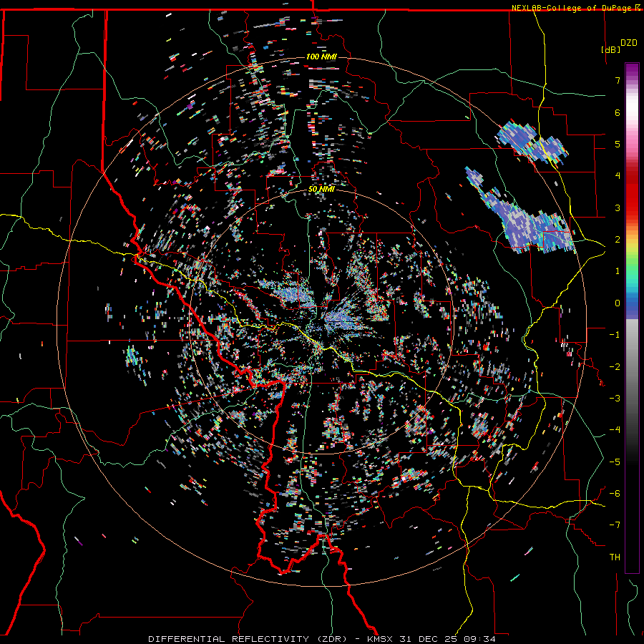The image size is (644, 644).
Task: Click the 3 value on color scale
Action: coord(618,208)
